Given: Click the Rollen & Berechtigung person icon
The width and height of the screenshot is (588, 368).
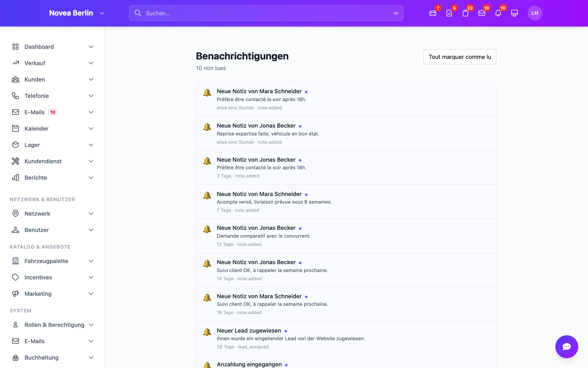Looking at the screenshot, I should [x=16, y=325].
